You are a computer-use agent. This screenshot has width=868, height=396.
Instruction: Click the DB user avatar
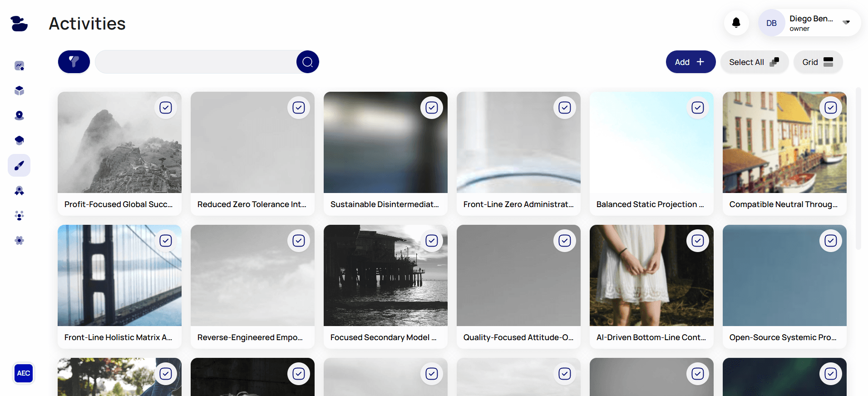pyautogui.click(x=771, y=23)
